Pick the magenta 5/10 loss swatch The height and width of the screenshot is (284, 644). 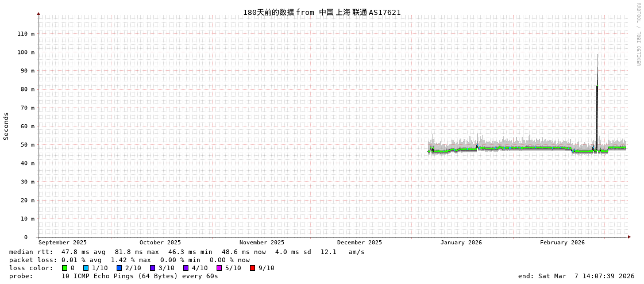coord(219,268)
